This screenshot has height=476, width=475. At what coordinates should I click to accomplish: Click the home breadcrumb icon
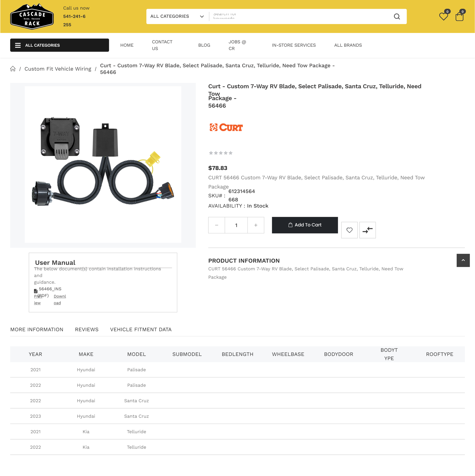tap(13, 69)
